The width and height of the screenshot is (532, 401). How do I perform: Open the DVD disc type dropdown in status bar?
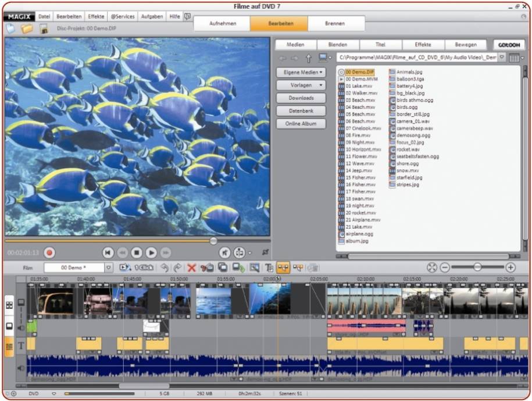(x=53, y=394)
